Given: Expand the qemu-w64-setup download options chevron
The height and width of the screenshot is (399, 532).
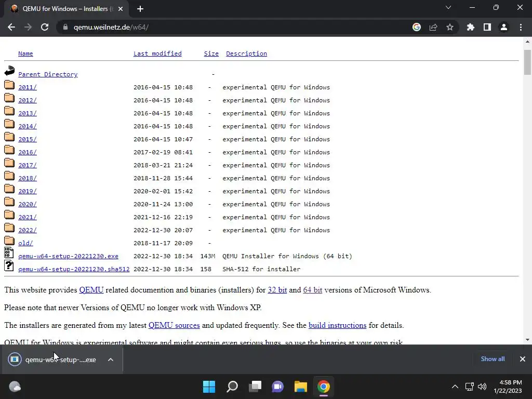Looking at the screenshot, I should pyautogui.click(x=111, y=360).
